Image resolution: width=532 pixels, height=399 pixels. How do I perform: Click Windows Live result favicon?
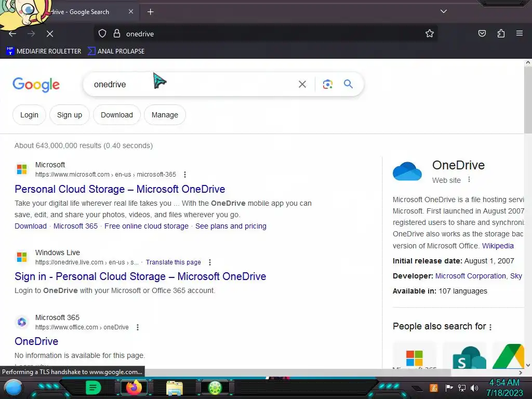click(22, 257)
